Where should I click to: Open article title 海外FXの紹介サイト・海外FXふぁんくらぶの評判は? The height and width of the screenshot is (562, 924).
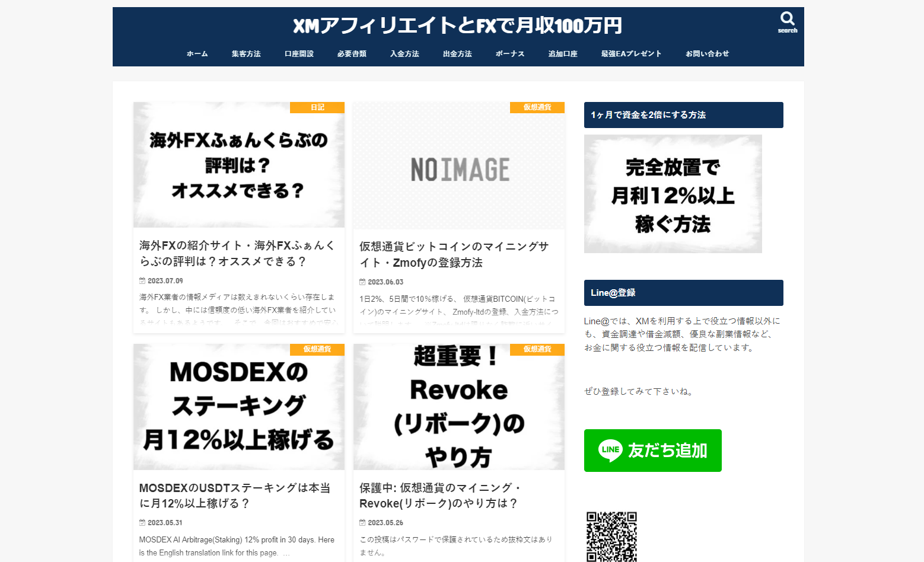[x=237, y=253]
